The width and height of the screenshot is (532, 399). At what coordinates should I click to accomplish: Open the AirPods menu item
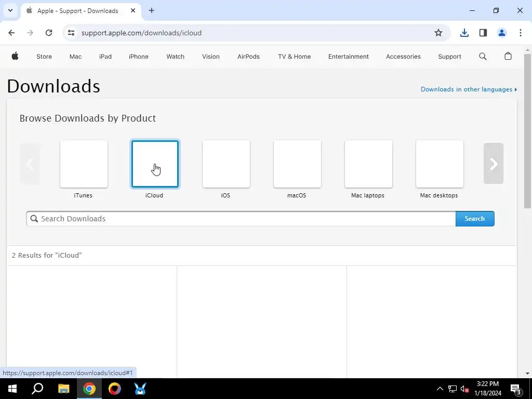tap(248, 57)
